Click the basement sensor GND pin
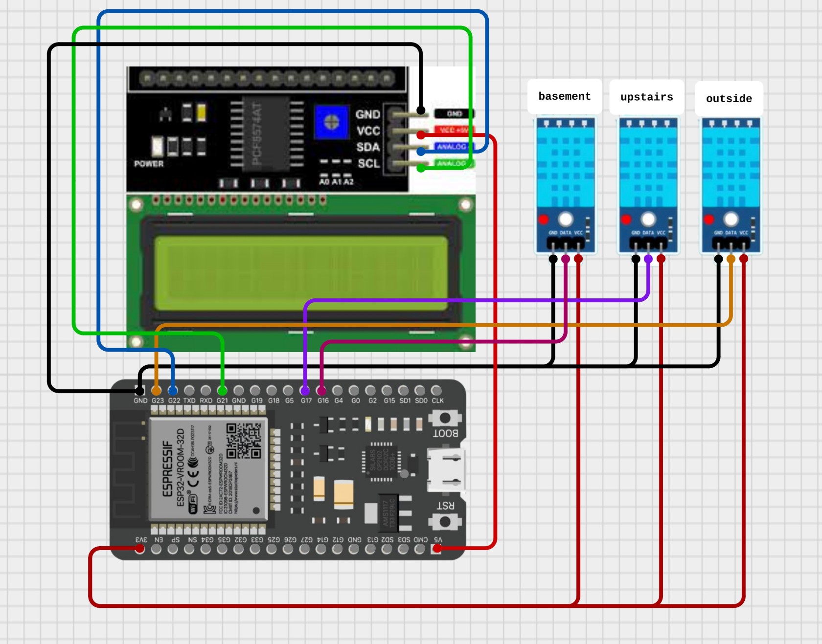The width and height of the screenshot is (822, 644). click(553, 259)
